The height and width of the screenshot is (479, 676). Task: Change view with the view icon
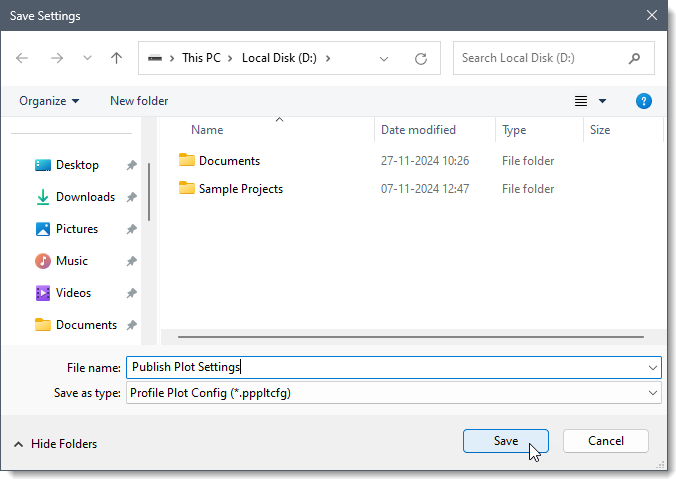[x=581, y=101]
